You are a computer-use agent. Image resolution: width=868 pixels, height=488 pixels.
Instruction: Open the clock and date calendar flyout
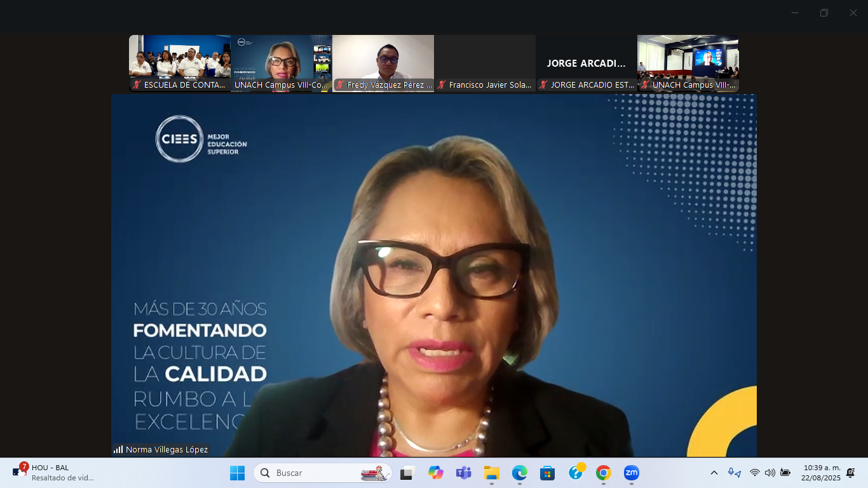[x=821, y=473]
